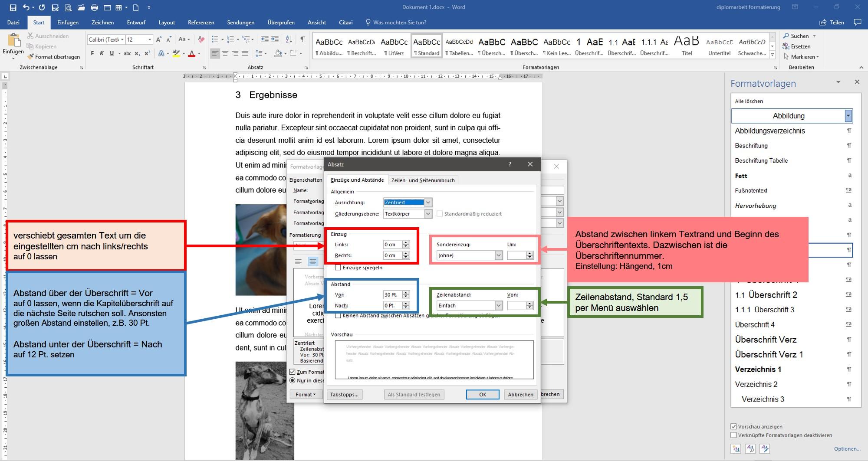The height and width of the screenshot is (461, 868).
Task: Enable 'Verknüpfte Formatvorlagen deaktivieren' checkbox
Action: point(734,435)
